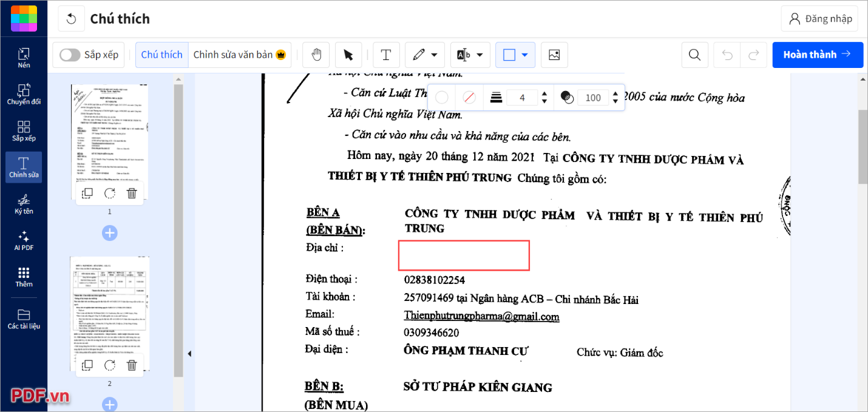
Task: Click the tax code 0309346620
Action: pos(432,333)
